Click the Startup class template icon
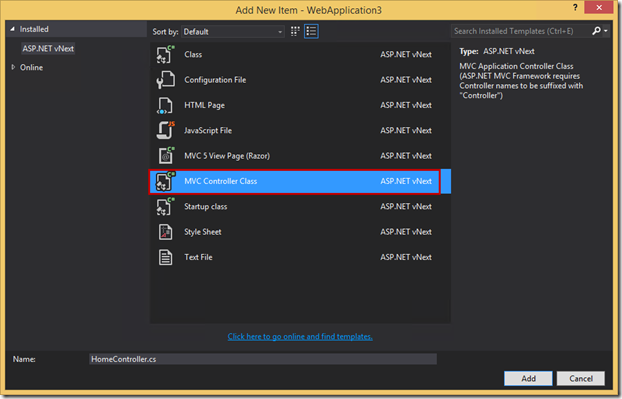 (x=165, y=207)
